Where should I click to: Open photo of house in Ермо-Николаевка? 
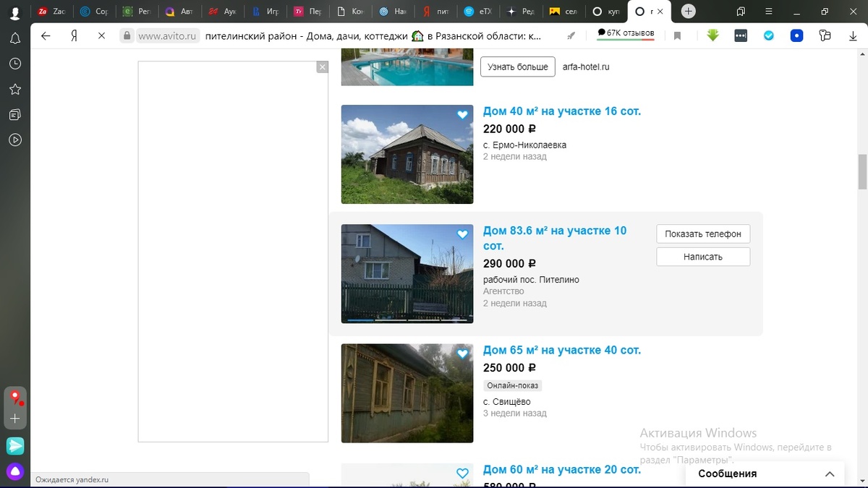click(407, 154)
